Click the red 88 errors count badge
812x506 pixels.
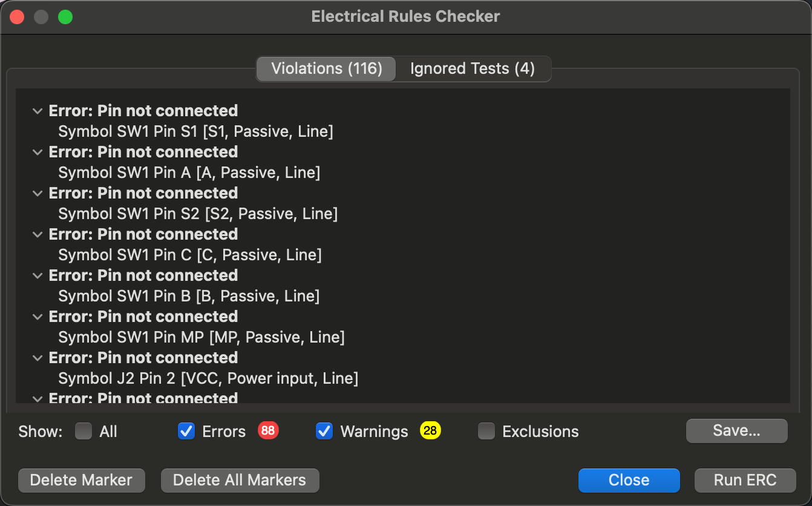tap(268, 431)
